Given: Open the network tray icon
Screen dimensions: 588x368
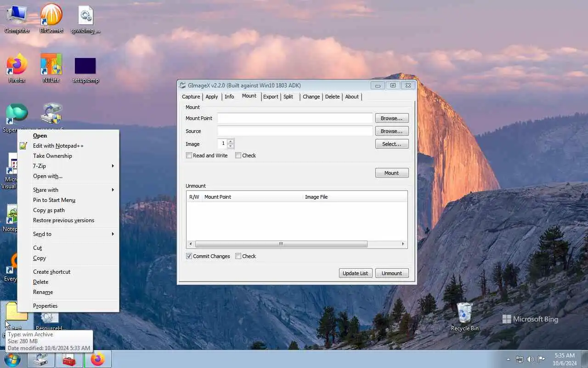Looking at the screenshot, I should tap(520, 359).
